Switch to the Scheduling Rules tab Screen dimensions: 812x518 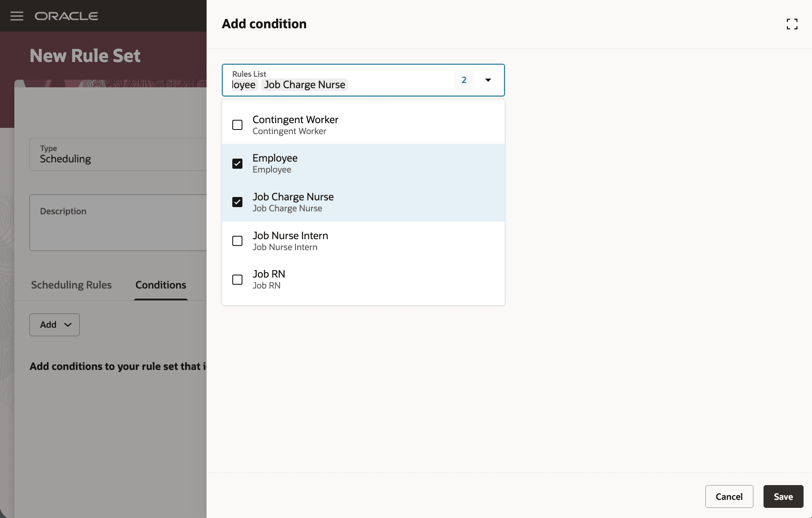coord(71,285)
